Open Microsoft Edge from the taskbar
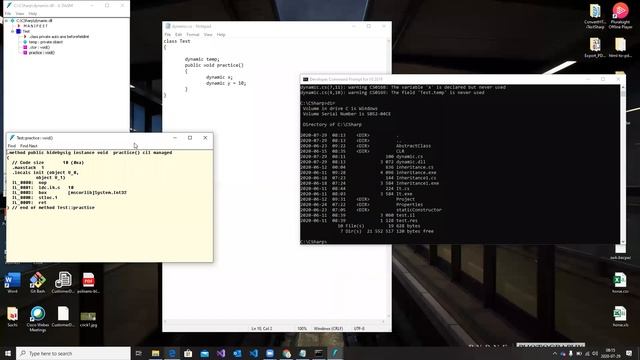Image resolution: width=640 pixels, height=360 pixels. tap(172, 353)
